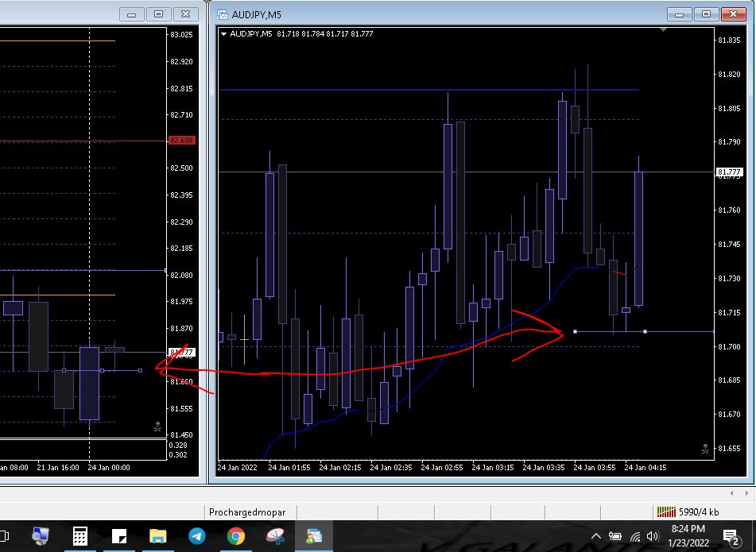756x552 pixels.
Task: Click the volume icon in system tray
Action: (x=653, y=536)
